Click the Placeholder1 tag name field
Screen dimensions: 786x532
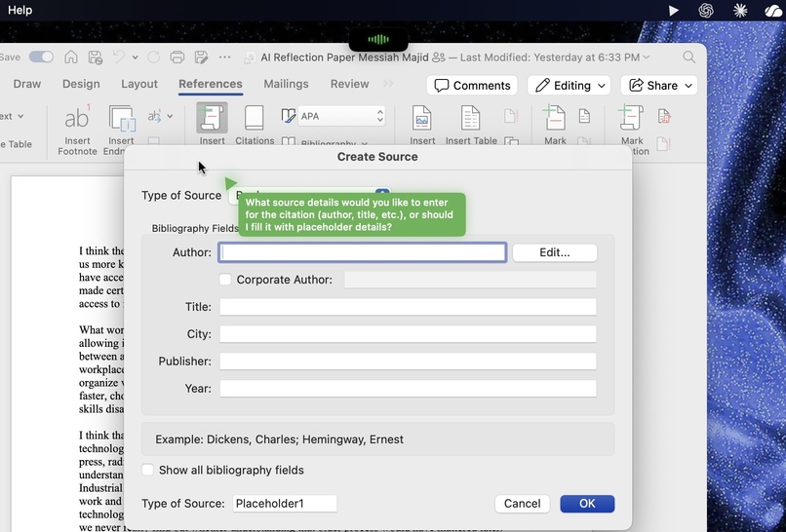tap(285, 504)
